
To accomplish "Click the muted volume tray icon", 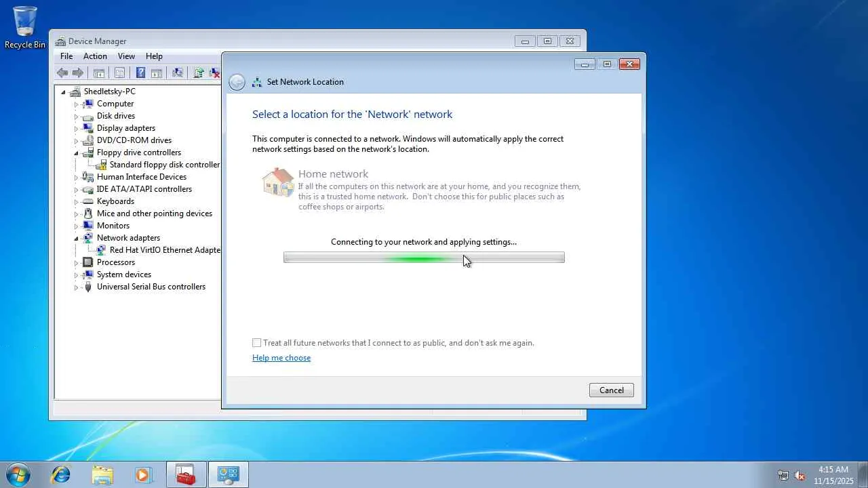I will [x=800, y=475].
